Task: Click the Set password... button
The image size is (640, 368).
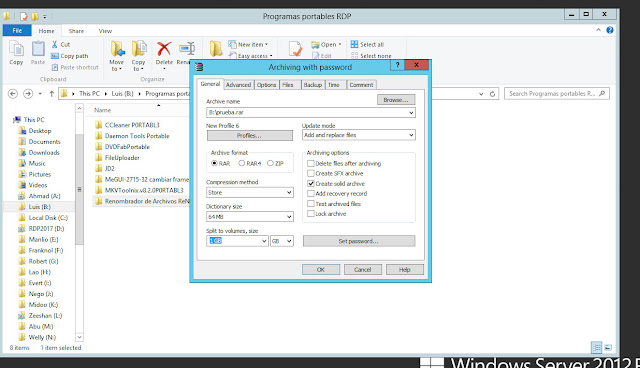Action: [x=359, y=241]
